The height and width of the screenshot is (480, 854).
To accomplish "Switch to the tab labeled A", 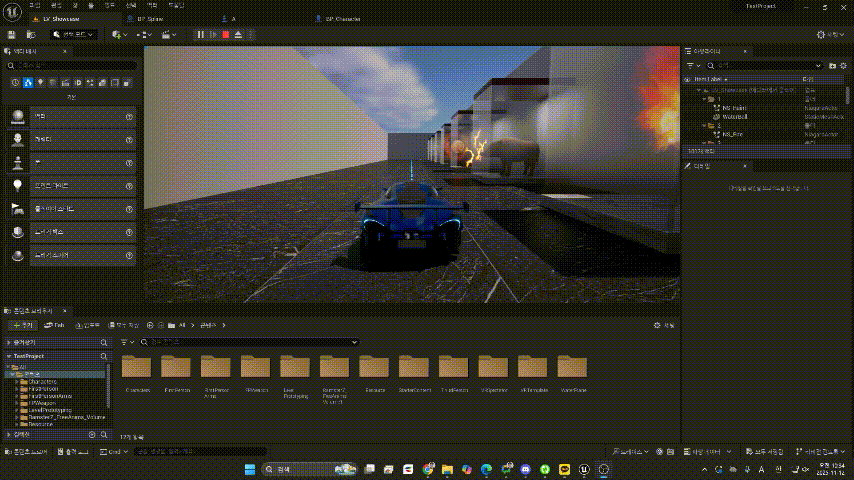I will (234, 19).
